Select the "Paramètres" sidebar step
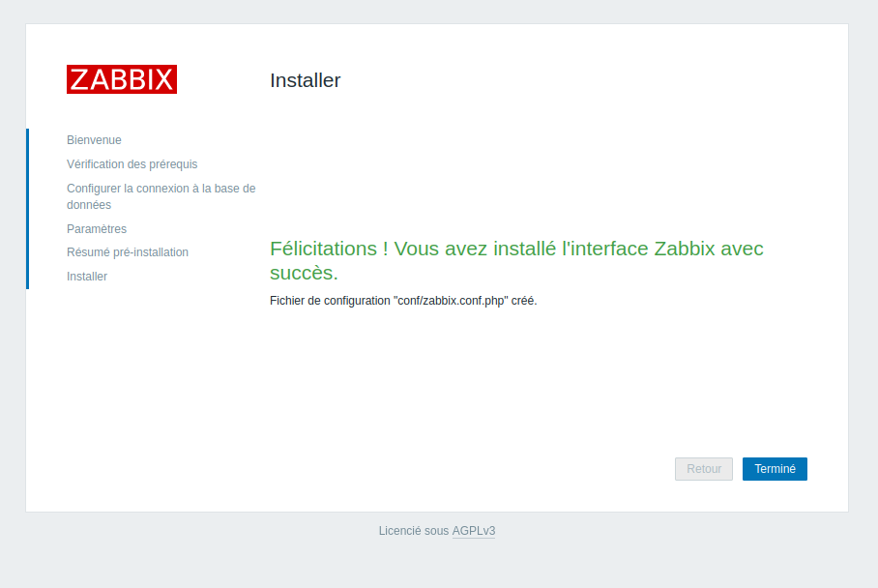 coord(97,229)
